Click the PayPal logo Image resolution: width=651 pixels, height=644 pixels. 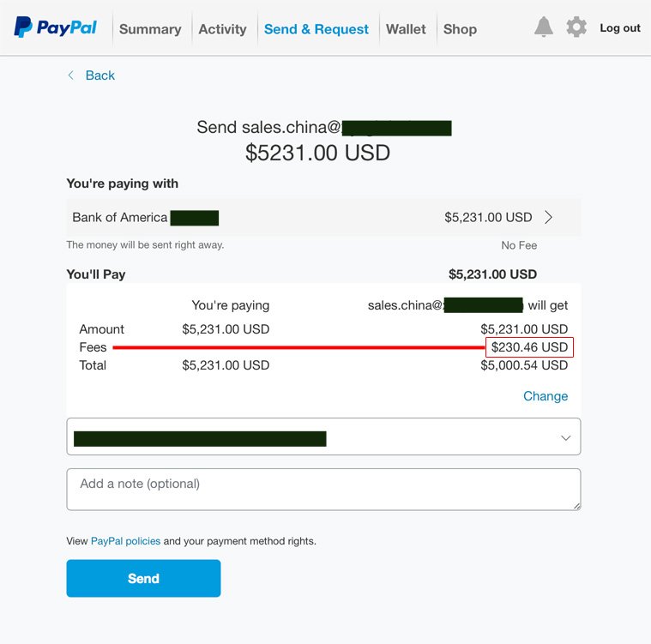(56, 27)
